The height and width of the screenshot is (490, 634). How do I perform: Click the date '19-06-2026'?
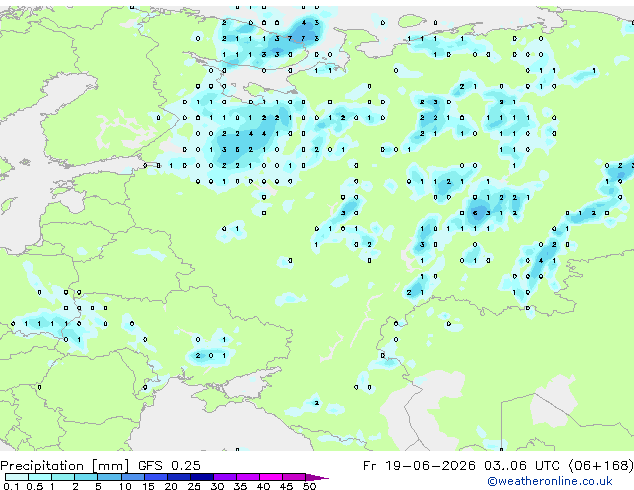[x=430, y=466]
